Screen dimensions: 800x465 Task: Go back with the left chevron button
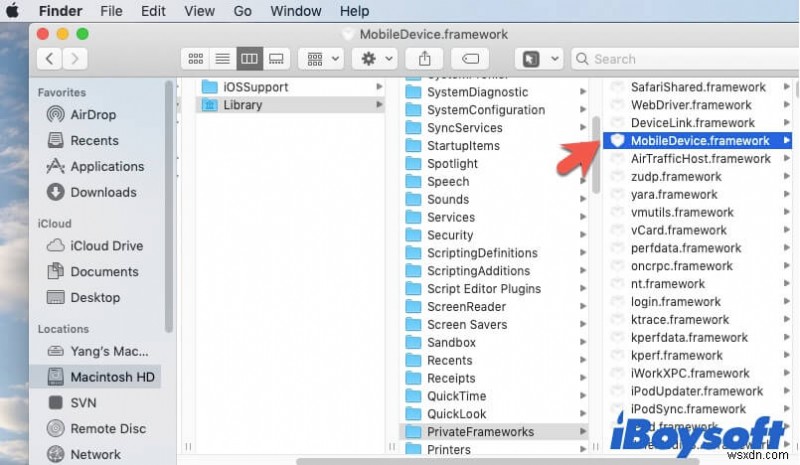coord(49,59)
